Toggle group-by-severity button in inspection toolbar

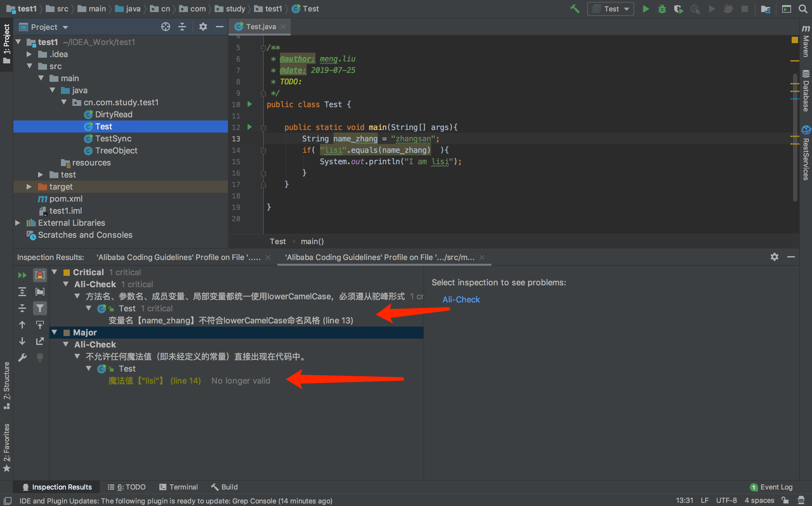click(x=40, y=275)
